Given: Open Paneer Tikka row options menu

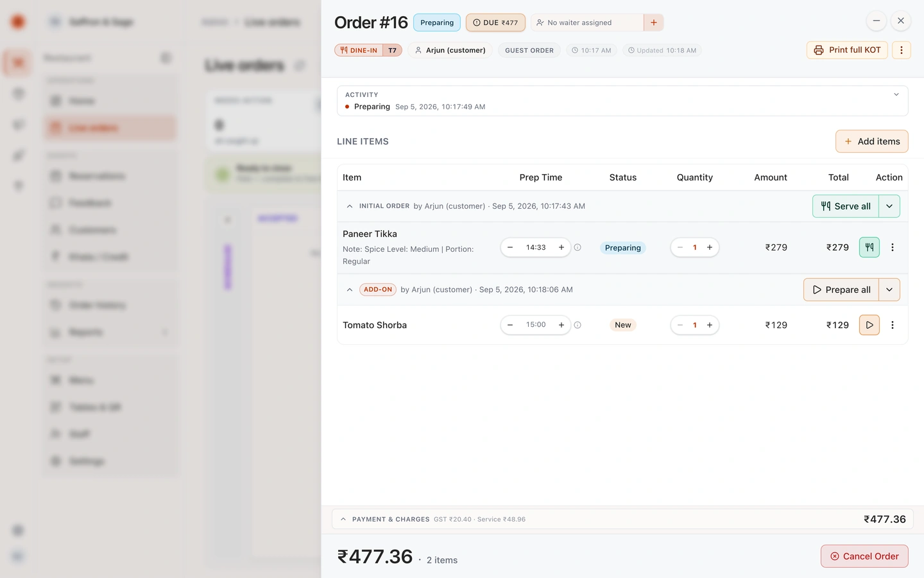Looking at the screenshot, I should (x=892, y=247).
